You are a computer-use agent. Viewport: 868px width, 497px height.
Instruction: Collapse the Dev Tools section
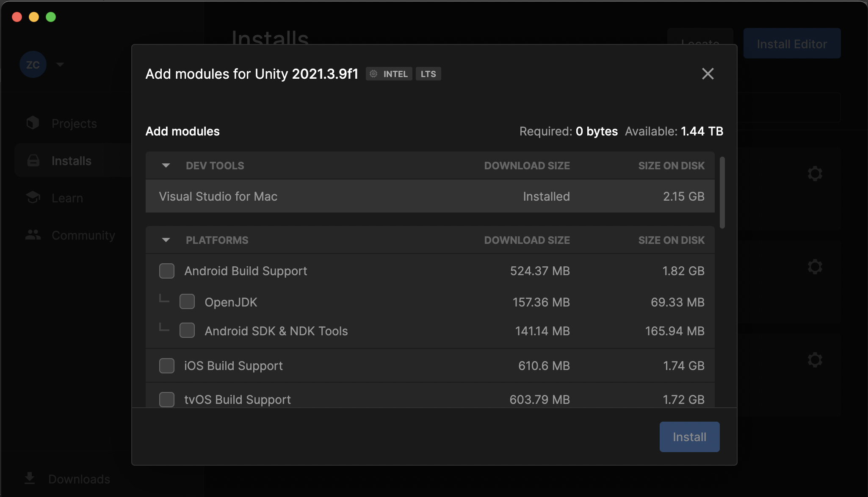(x=166, y=166)
